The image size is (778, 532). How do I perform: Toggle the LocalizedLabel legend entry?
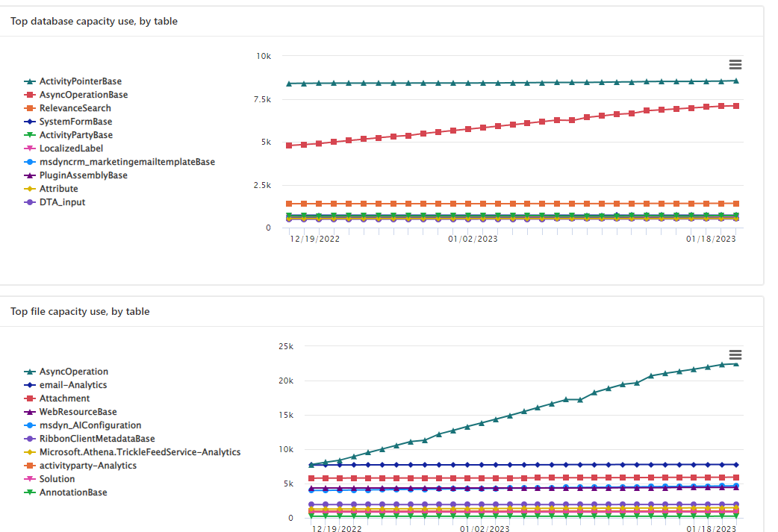click(x=71, y=148)
